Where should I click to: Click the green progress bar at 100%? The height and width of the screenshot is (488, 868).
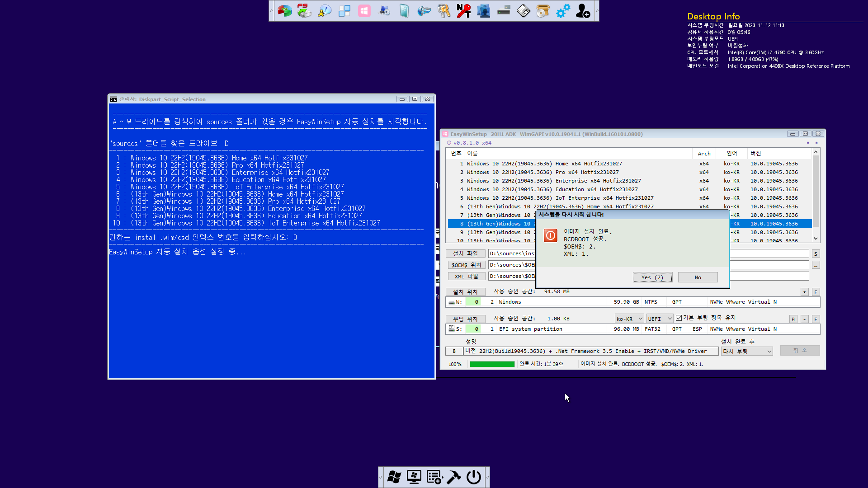click(x=492, y=364)
